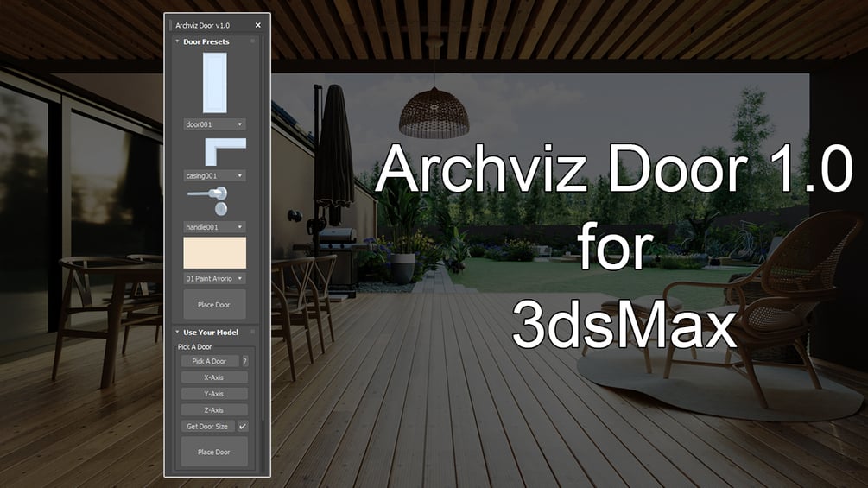Click the Archviz Door v1.0 title bar

[211, 25]
